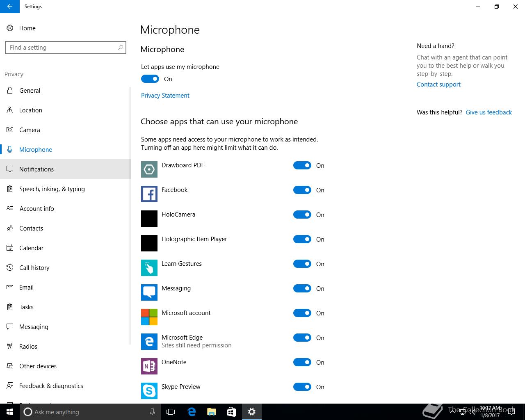Click the Holographic Item Player app icon
The width and height of the screenshot is (525, 420).
[x=149, y=243]
